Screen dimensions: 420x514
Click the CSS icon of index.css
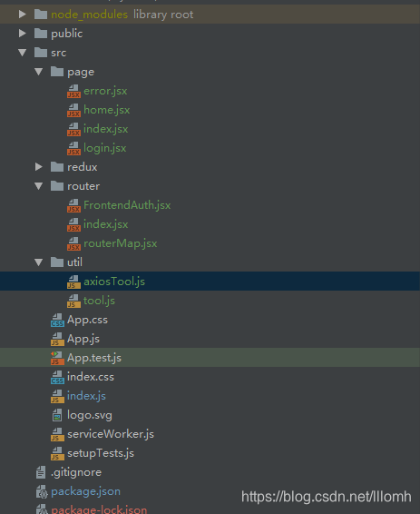tap(57, 377)
